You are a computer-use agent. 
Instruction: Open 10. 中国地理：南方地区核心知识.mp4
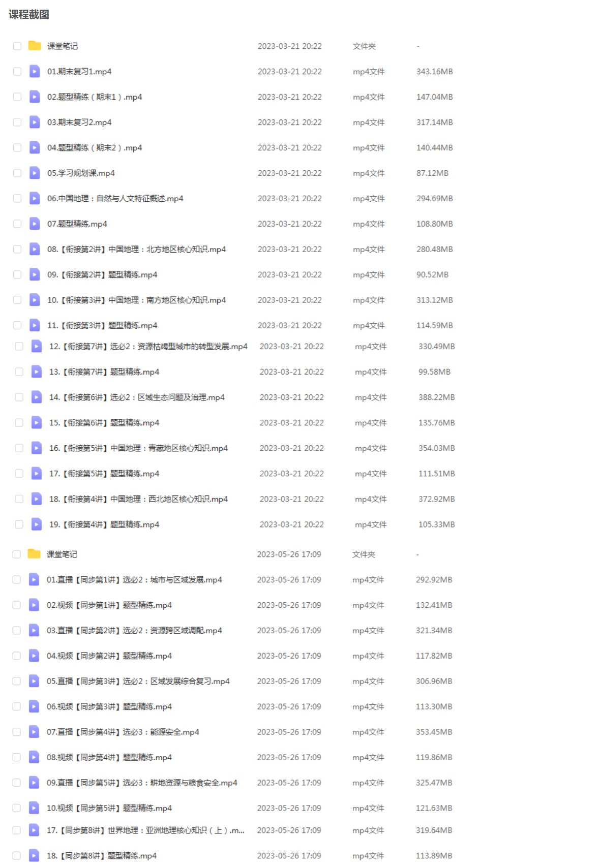(136, 300)
